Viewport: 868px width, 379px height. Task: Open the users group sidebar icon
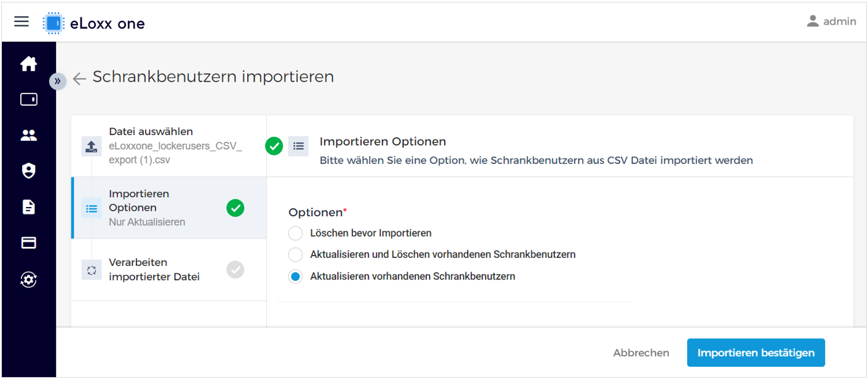[x=29, y=135]
